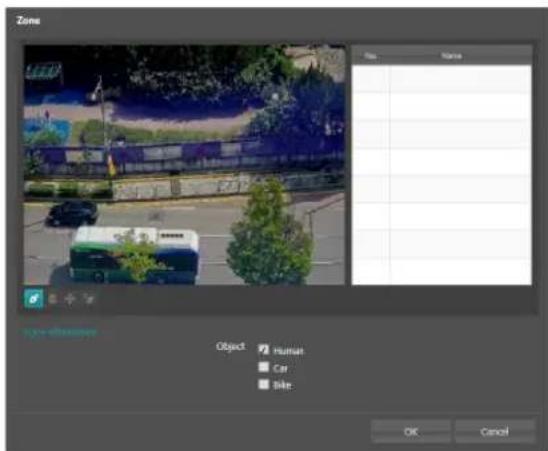
Task: Open the teal link below the toolbar
Action: [x=59, y=331]
